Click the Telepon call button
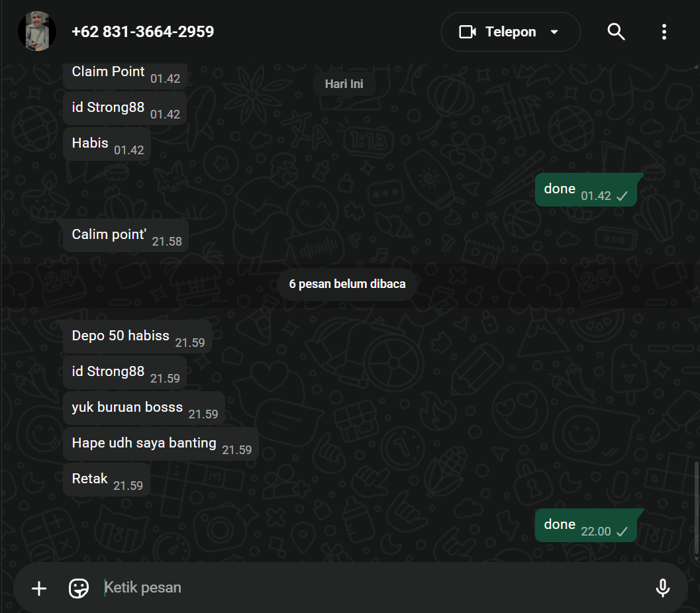 pos(511,32)
